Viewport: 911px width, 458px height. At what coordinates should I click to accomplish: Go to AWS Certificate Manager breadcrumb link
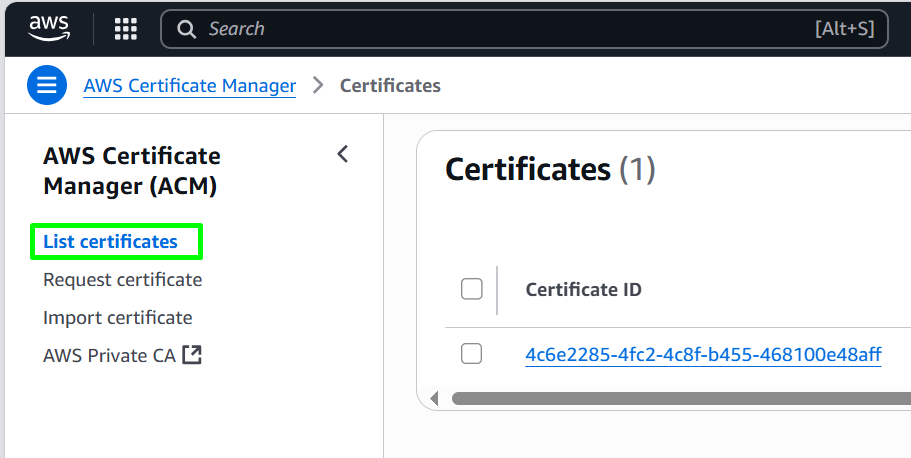pos(190,85)
